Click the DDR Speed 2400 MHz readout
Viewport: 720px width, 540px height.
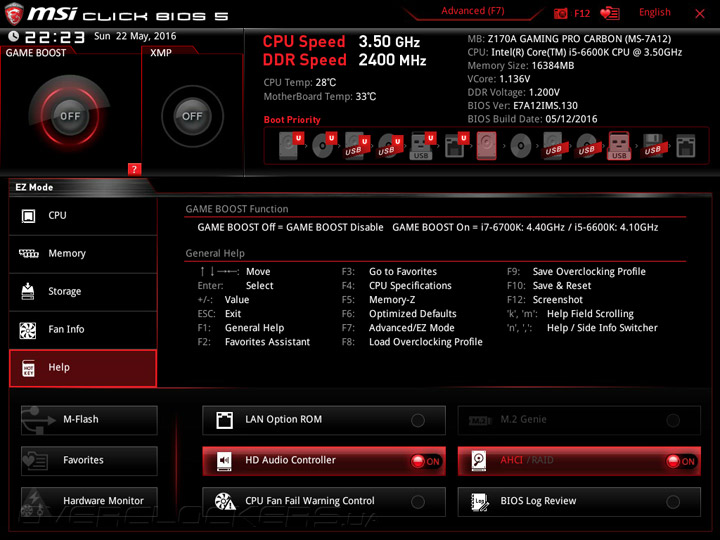(x=344, y=60)
